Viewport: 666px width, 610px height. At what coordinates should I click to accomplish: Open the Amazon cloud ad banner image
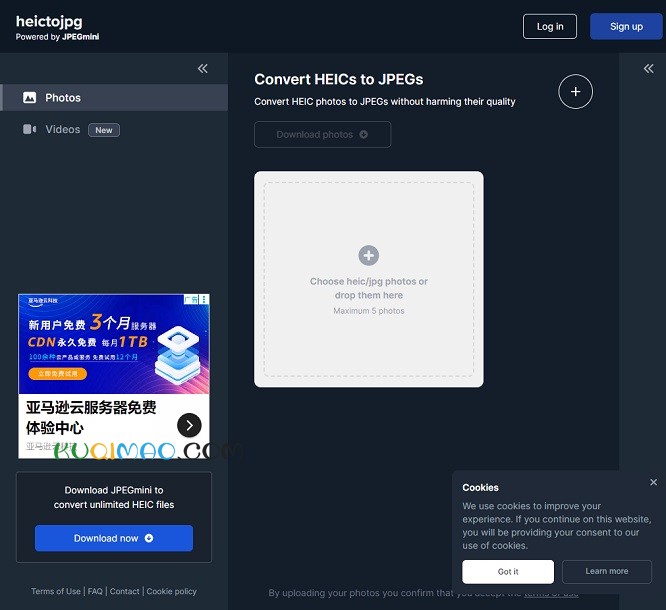pyautogui.click(x=114, y=344)
